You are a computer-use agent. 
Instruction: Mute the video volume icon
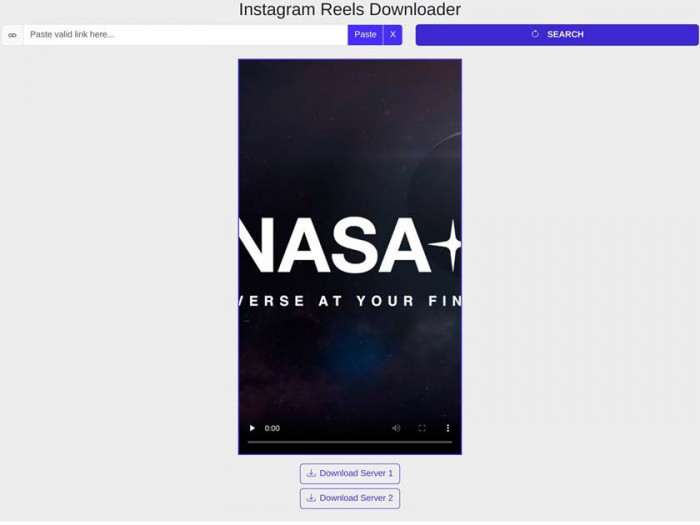coord(396,428)
